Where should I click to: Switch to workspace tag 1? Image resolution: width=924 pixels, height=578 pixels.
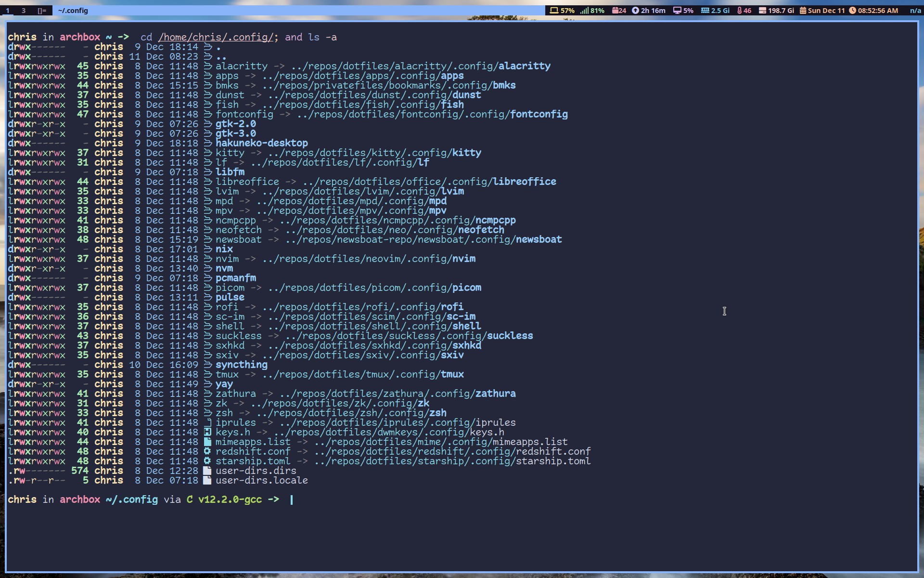pos(7,11)
